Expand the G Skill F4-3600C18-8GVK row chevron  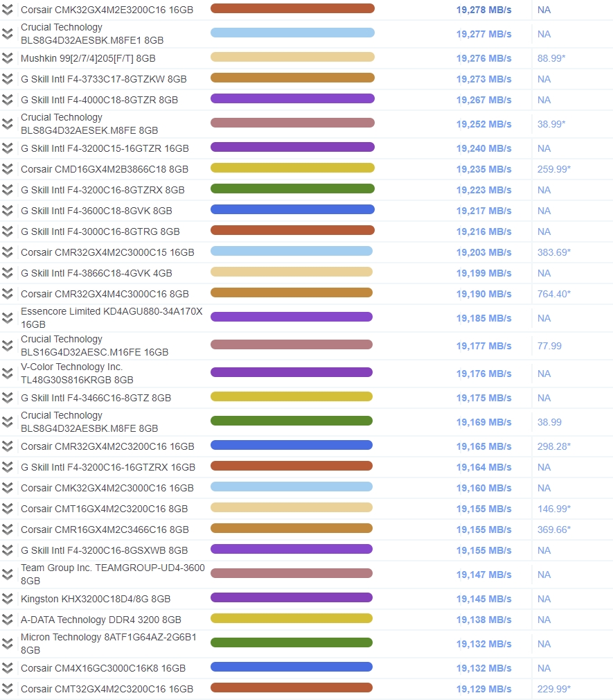(x=7, y=211)
